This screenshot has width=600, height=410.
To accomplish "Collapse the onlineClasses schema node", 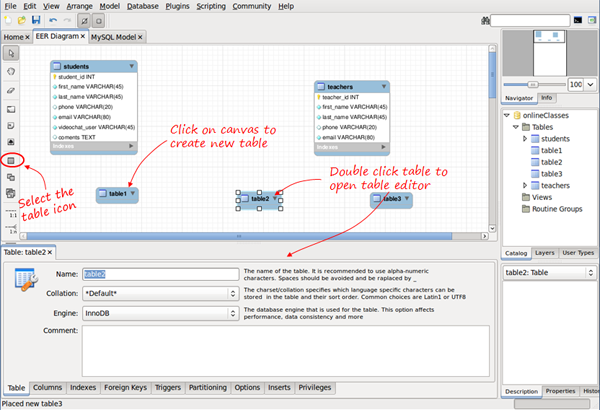I will (x=507, y=115).
